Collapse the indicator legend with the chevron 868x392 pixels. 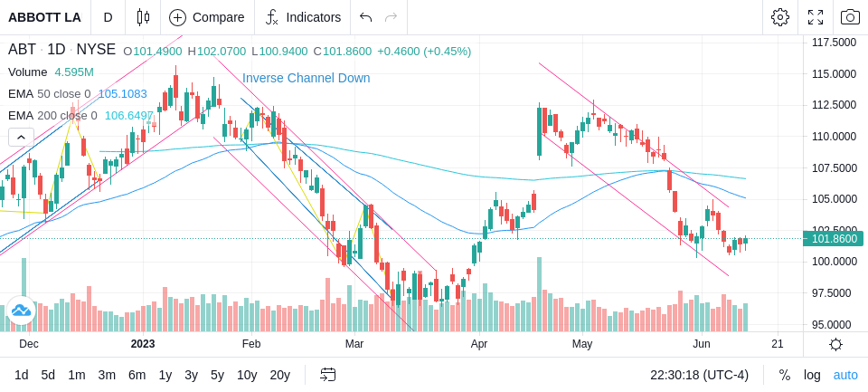[x=21, y=137]
